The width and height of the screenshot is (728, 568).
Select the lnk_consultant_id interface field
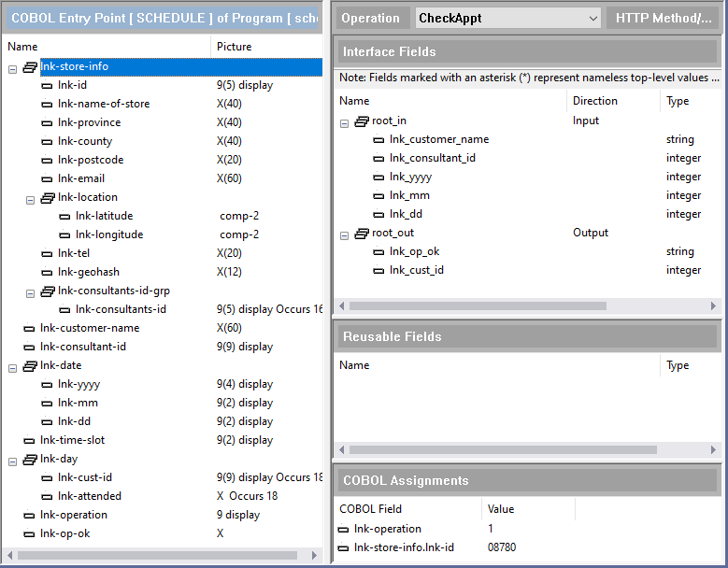point(433,158)
